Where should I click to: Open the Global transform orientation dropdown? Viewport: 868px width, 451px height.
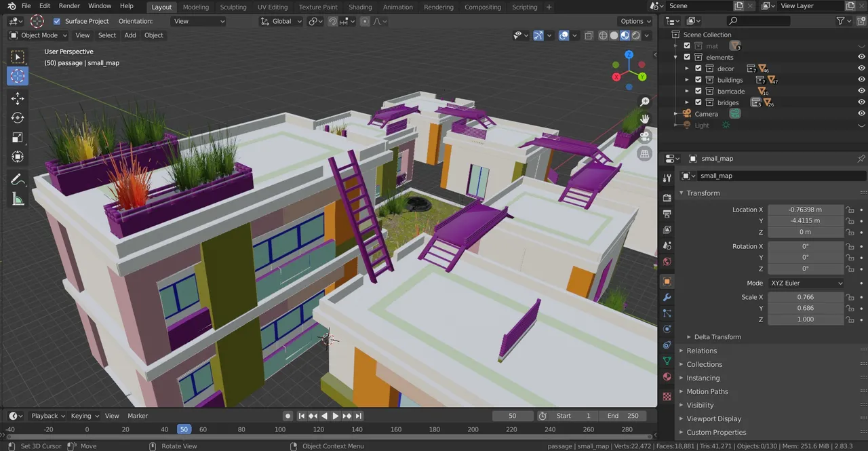pos(281,21)
